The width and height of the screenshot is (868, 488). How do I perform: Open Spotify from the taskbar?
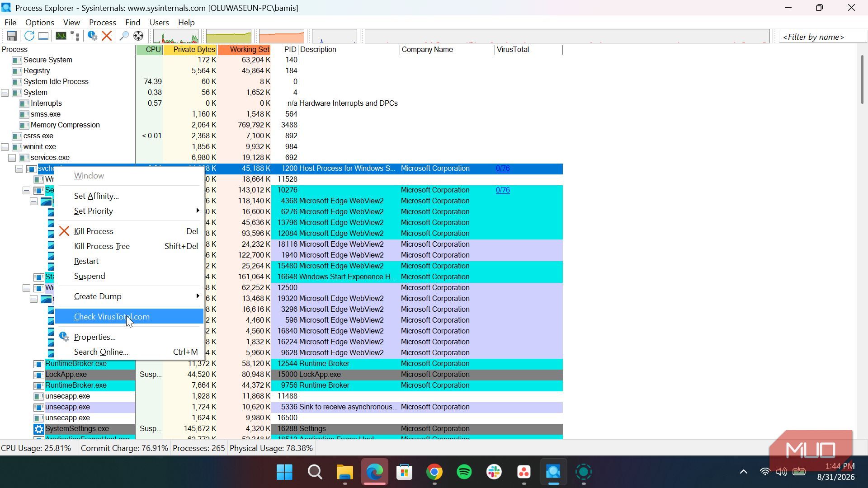464,472
